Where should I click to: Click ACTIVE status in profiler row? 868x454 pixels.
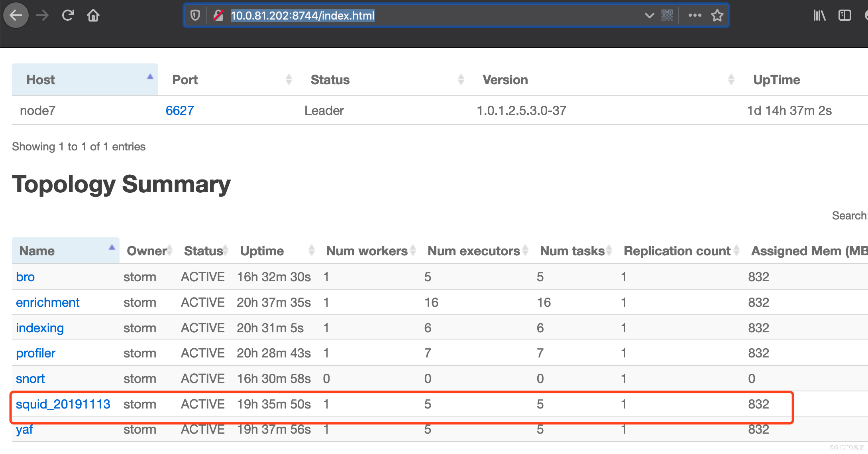203,353
